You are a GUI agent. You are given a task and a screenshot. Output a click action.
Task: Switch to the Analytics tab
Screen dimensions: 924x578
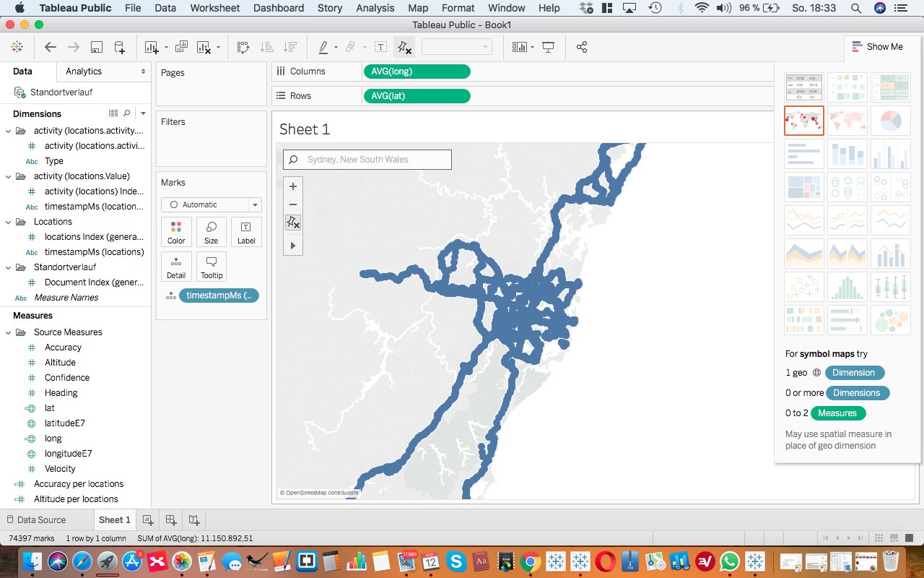[x=84, y=71]
